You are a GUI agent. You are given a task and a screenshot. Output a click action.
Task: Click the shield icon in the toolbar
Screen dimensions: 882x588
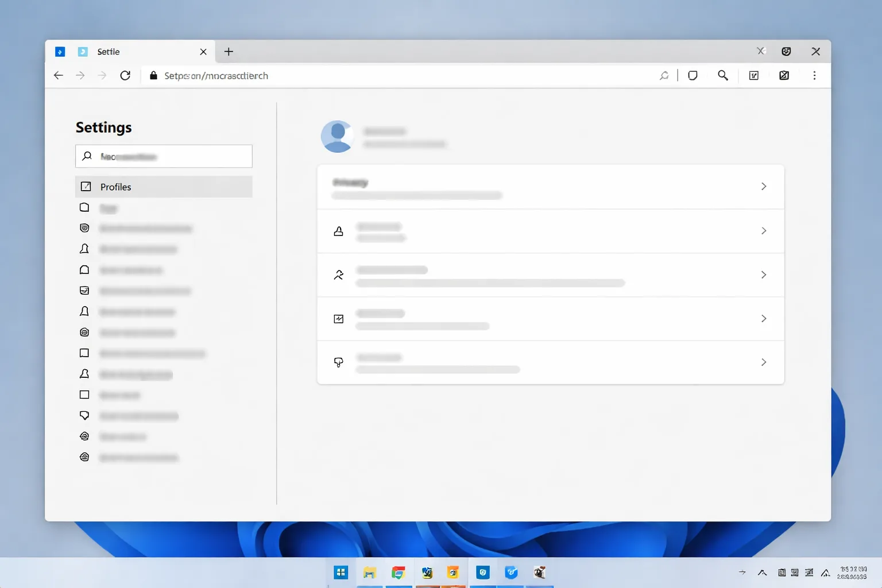(x=693, y=75)
